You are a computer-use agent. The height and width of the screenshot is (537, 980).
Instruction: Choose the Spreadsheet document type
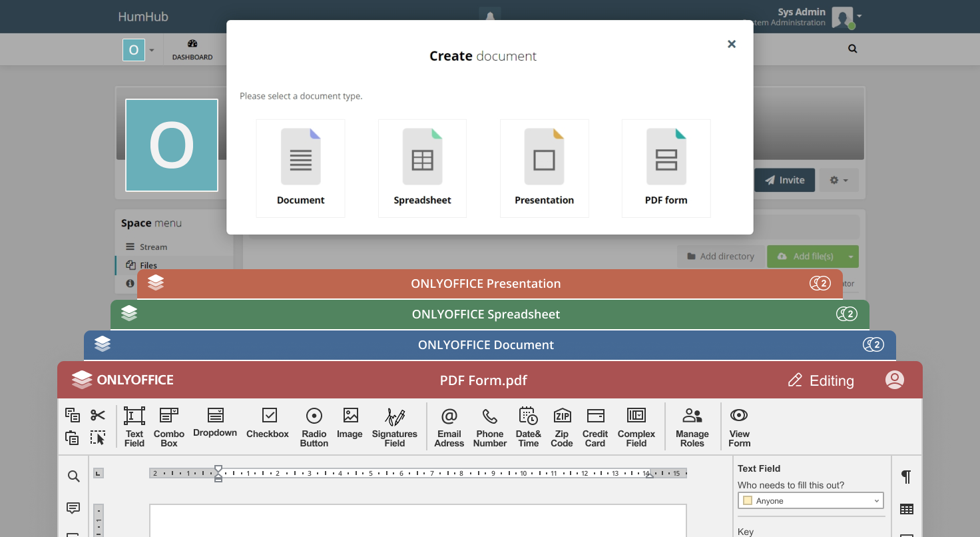click(422, 169)
